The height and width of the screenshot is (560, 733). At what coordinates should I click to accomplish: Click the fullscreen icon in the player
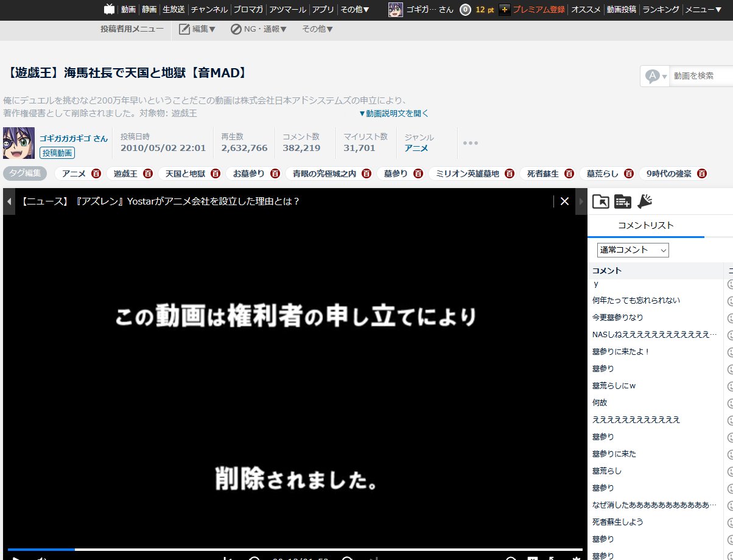(551, 558)
